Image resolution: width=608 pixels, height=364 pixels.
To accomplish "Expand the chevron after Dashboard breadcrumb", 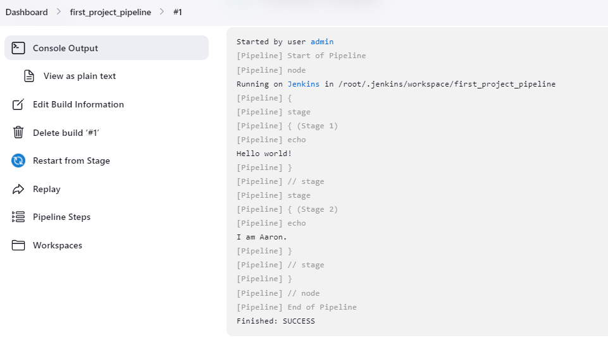I will (59, 12).
